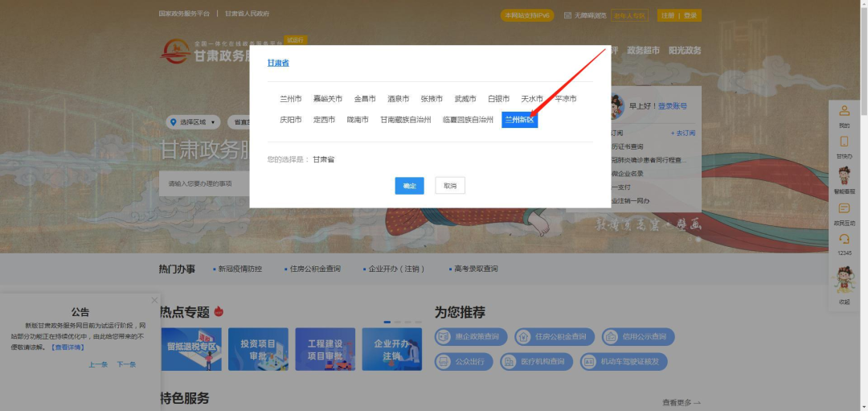Open the 阳光政务 nav item
868x411 pixels.
685,50
